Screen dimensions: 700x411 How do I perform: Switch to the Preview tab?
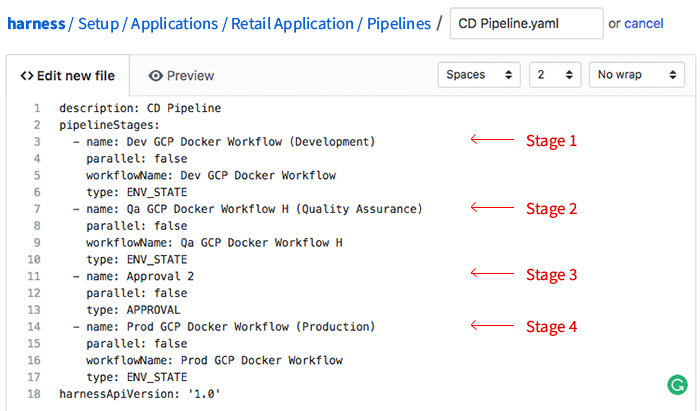coord(181,76)
